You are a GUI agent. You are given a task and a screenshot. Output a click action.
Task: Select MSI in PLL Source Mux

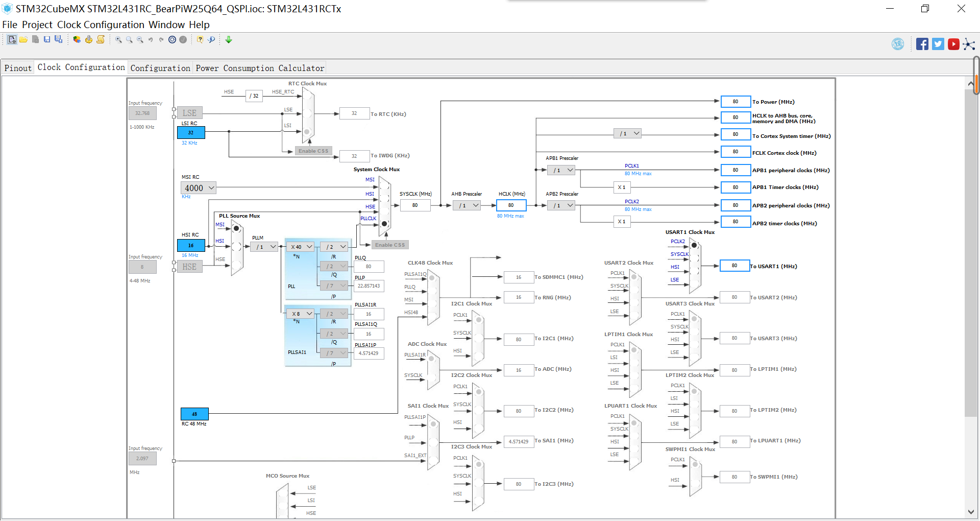[x=236, y=228]
